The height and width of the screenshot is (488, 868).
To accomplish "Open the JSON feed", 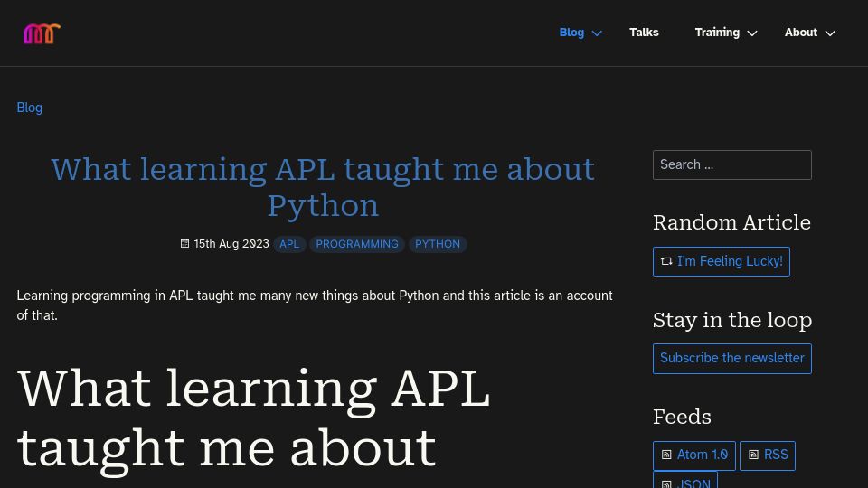I will 685,480.
